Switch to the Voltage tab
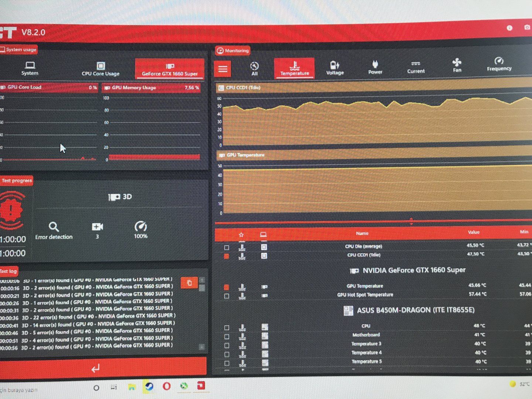532x399 pixels. [335, 68]
